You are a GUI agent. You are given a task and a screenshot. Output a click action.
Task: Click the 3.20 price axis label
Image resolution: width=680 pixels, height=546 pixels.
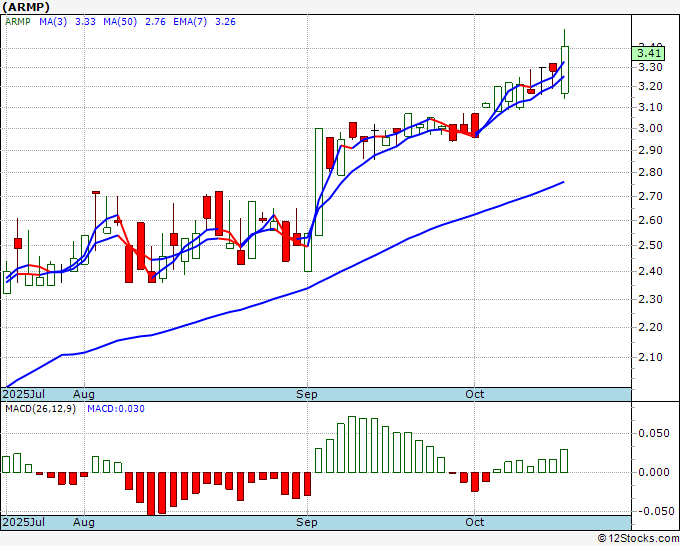pyautogui.click(x=651, y=86)
